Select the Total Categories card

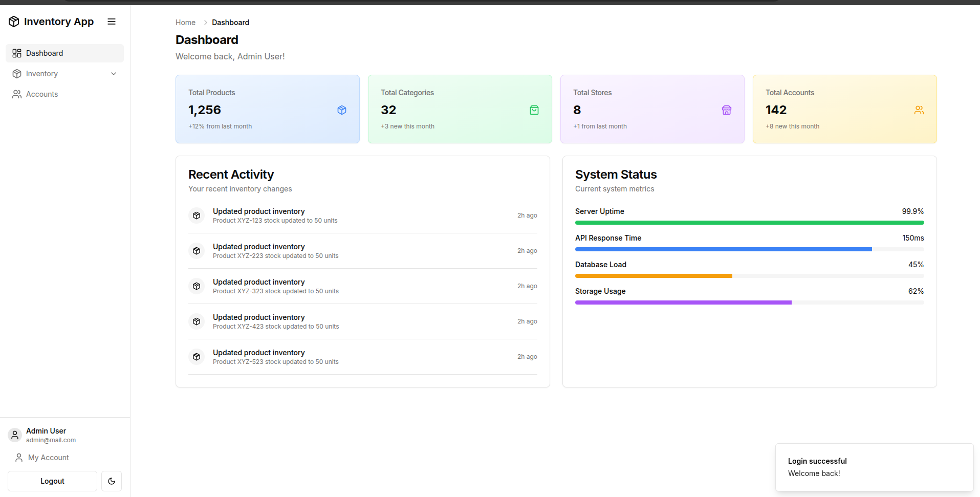tap(460, 109)
